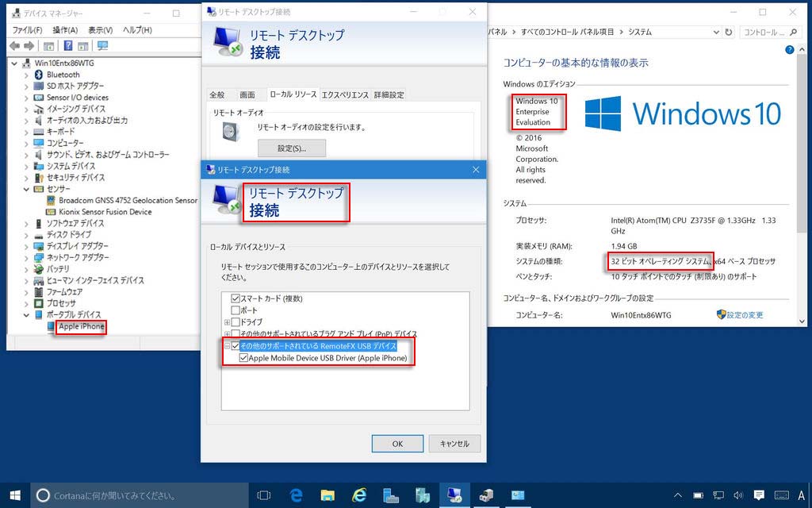
Task: Click the キャンセル button
Action: [x=454, y=444]
